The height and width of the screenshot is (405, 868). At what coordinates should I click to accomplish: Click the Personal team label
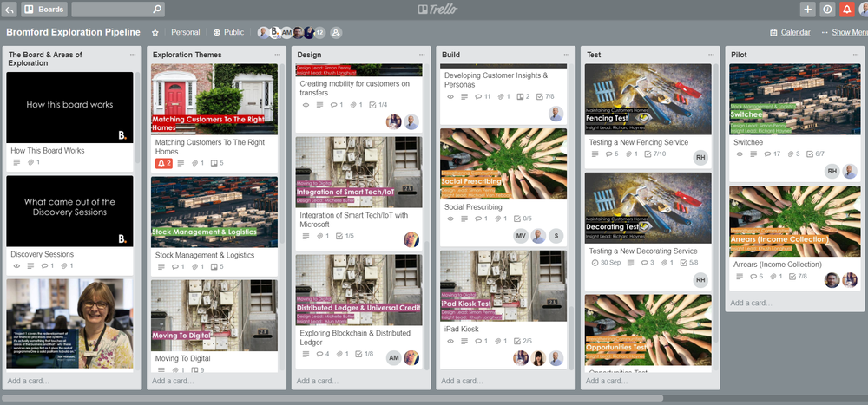coord(186,33)
